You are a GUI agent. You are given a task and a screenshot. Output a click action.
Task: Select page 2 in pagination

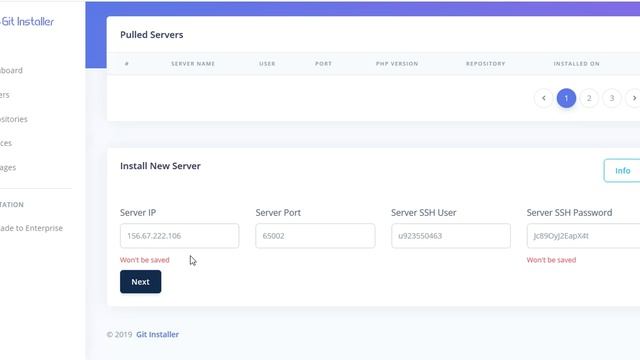point(589,98)
